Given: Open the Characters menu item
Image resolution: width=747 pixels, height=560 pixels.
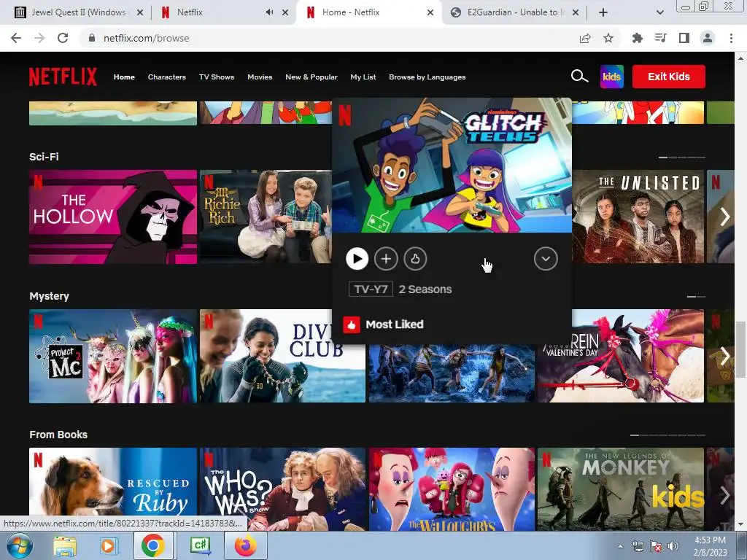Looking at the screenshot, I should [x=167, y=77].
